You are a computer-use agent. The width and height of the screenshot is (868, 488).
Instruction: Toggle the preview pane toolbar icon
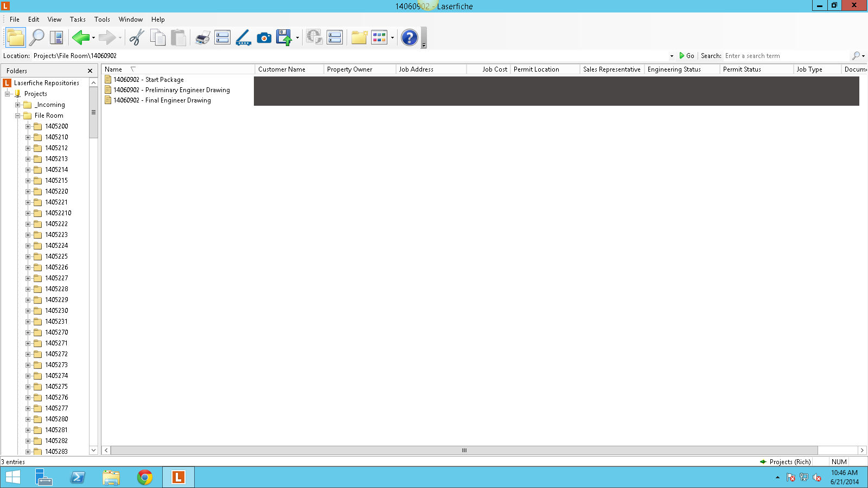click(56, 37)
